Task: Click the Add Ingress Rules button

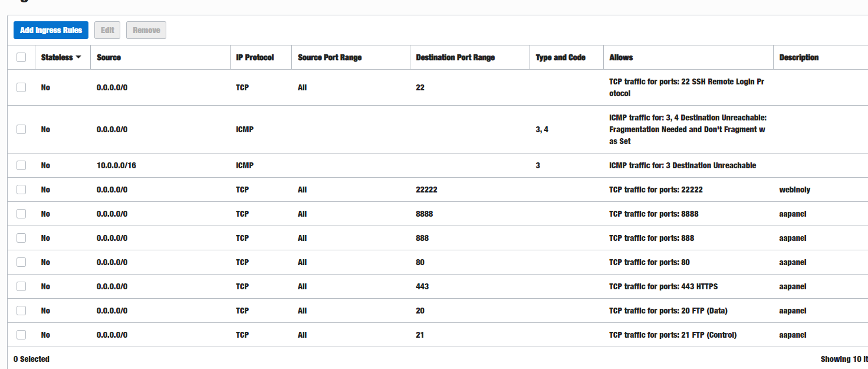Action: (51, 30)
